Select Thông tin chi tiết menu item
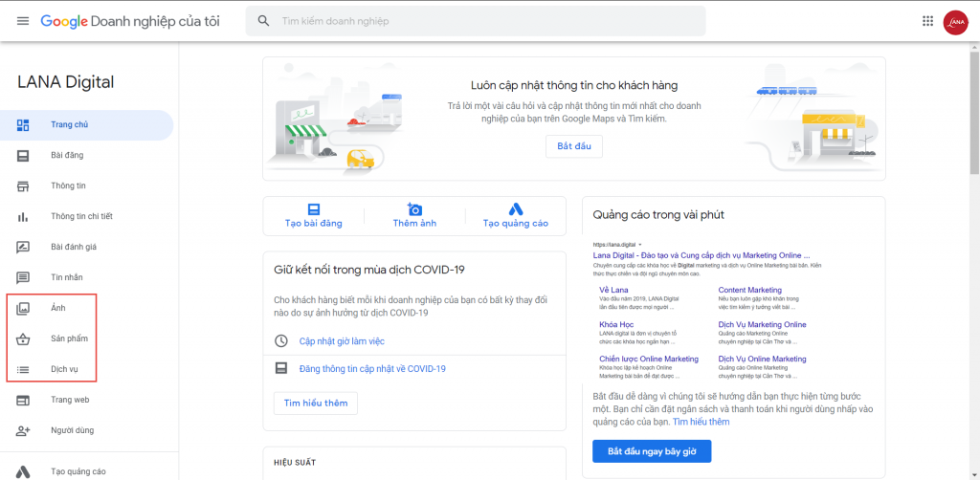 [x=81, y=216]
